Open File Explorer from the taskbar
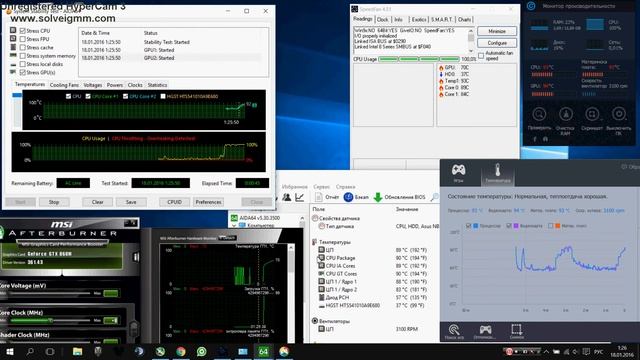 pyautogui.click(x=78, y=351)
